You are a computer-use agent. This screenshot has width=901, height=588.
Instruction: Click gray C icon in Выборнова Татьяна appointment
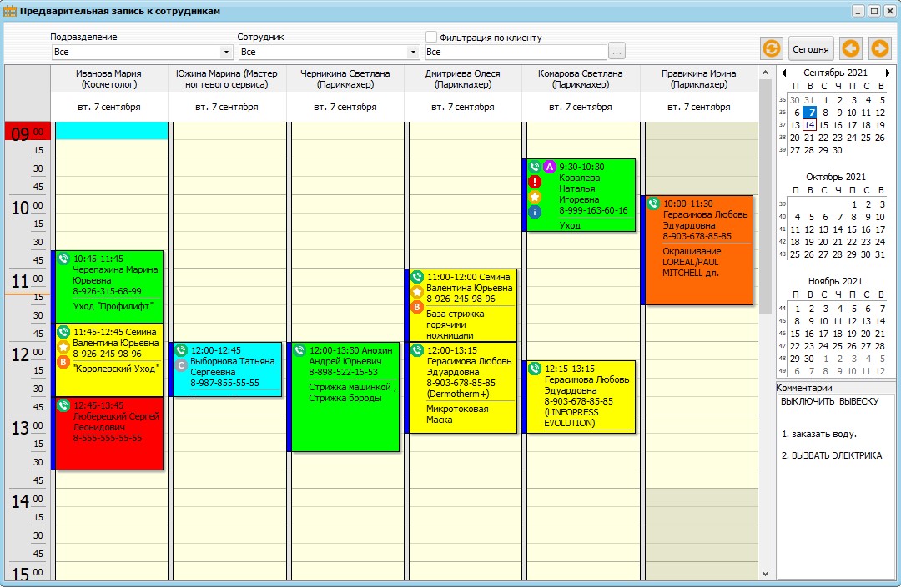click(x=181, y=365)
